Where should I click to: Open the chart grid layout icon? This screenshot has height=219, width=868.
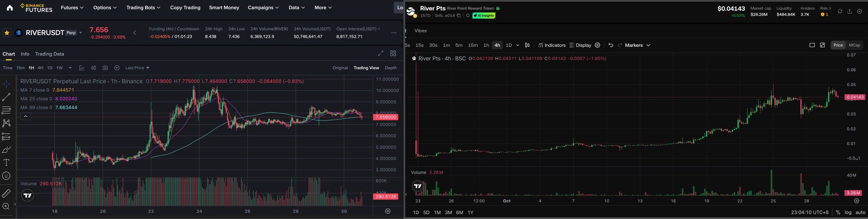393,53
